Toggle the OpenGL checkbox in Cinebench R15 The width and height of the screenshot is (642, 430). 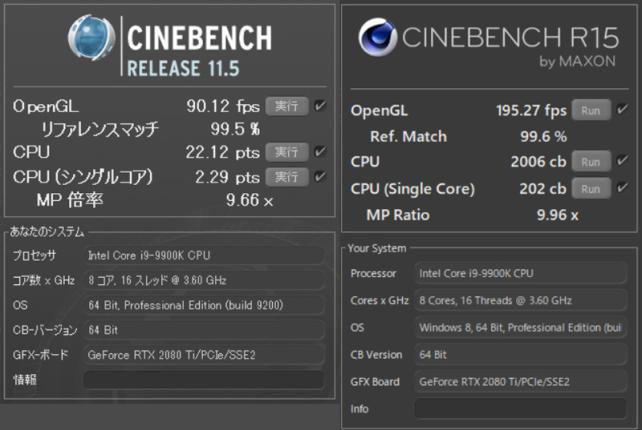622,110
